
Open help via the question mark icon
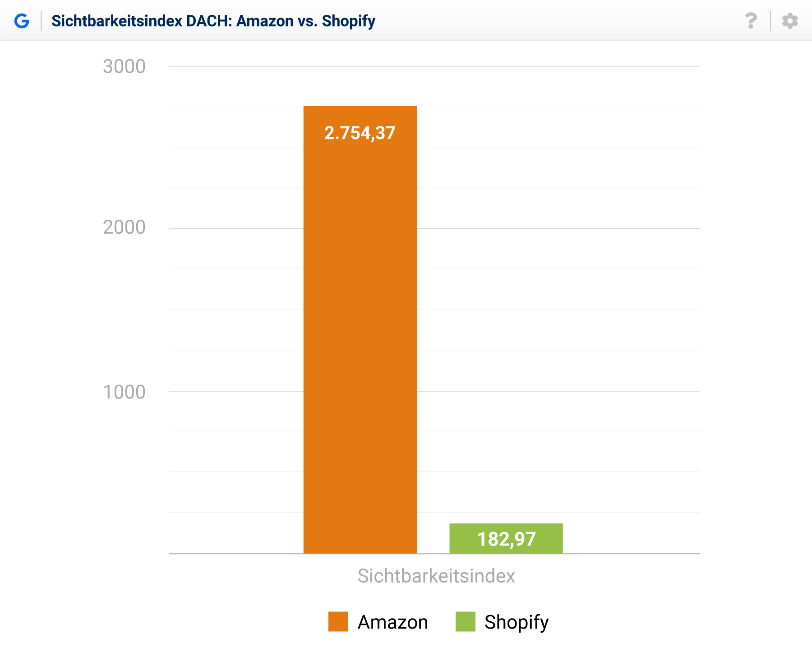tap(751, 21)
